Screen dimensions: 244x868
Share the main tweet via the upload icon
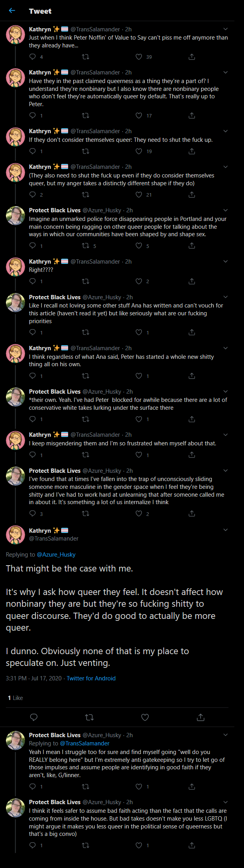coord(201,717)
